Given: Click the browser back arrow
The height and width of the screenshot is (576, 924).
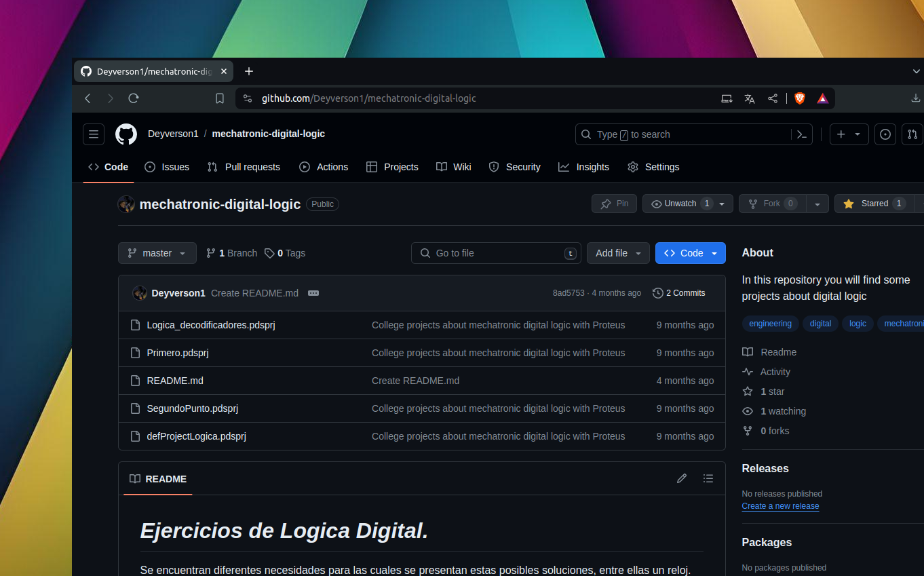Looking at the screenshot, I should pyautogui.click(x=88, y=98).
